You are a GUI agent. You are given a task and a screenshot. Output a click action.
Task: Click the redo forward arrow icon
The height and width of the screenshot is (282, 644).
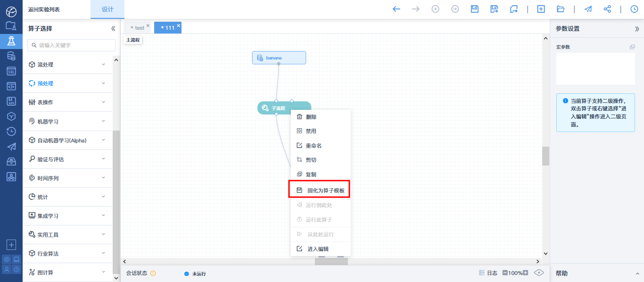pyautogui.click(x=415, y=9)
